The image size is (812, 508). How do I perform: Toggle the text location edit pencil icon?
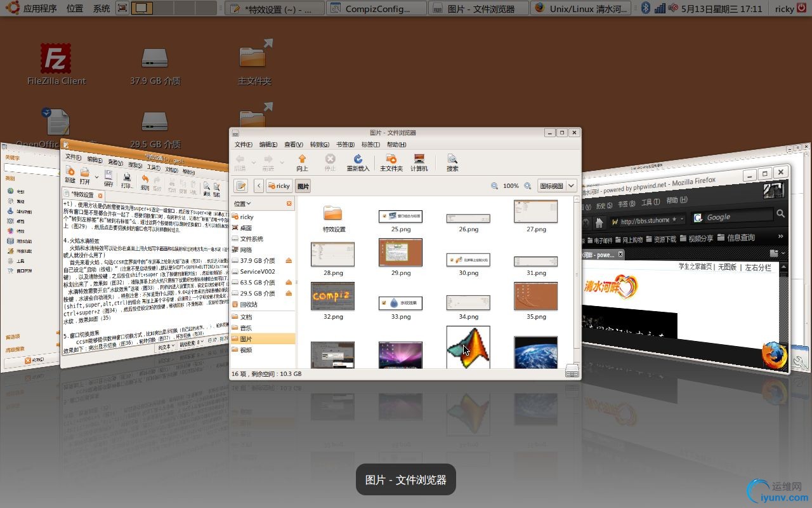click(x=241, y=185)
